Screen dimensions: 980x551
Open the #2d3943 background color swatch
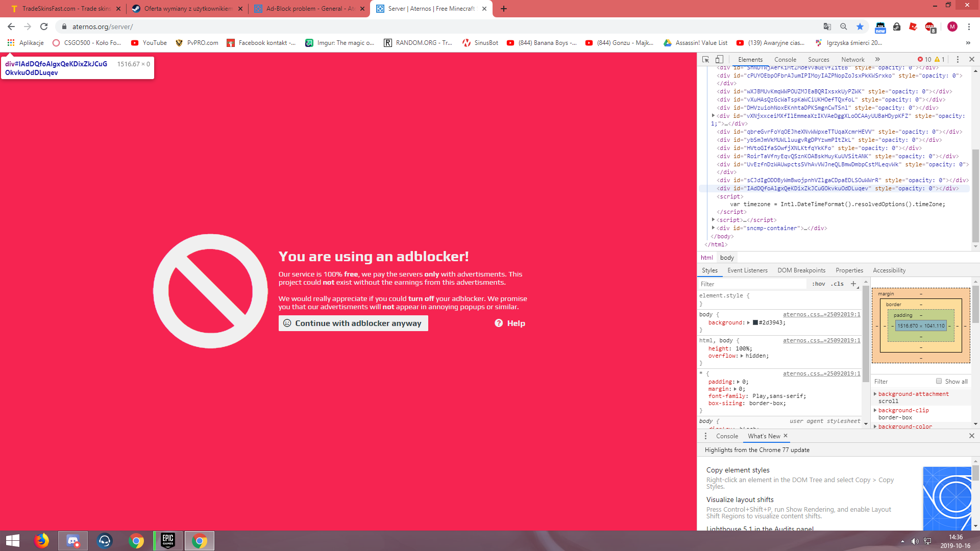point(755,322)
